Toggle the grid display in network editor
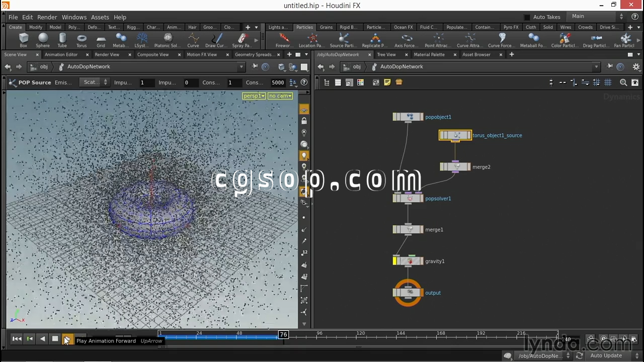 coord(608,82)
